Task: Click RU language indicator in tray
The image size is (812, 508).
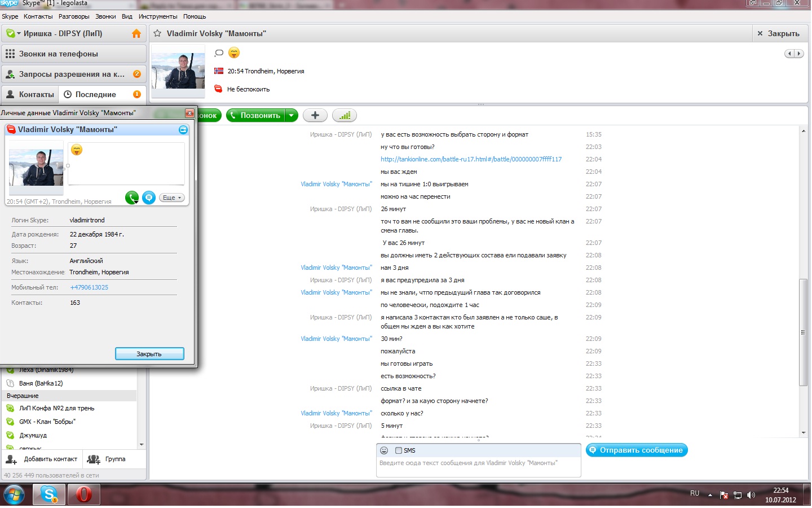Action: [x=695, y=493]
